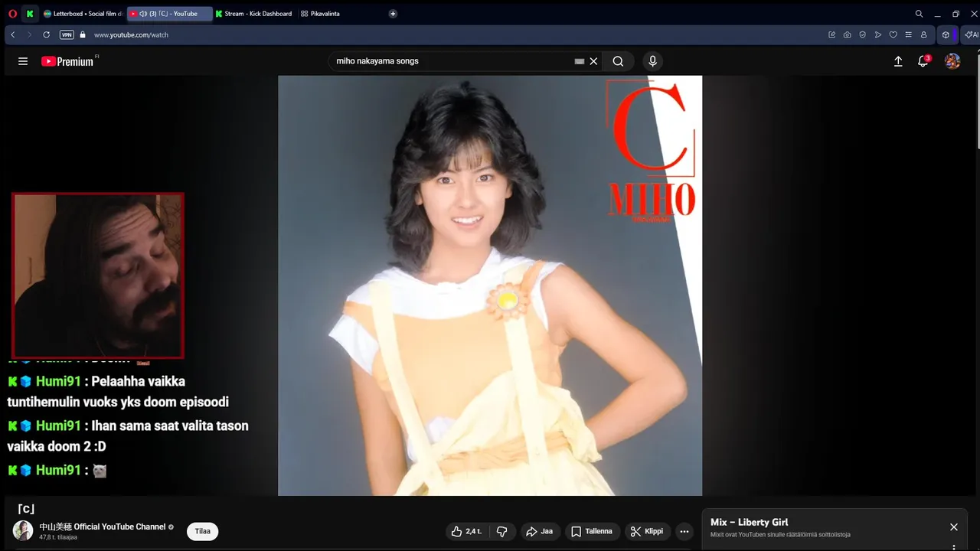
Task: Switch to the Letterboxd tab
Action: pyautogui.click(x=83, y=14)
